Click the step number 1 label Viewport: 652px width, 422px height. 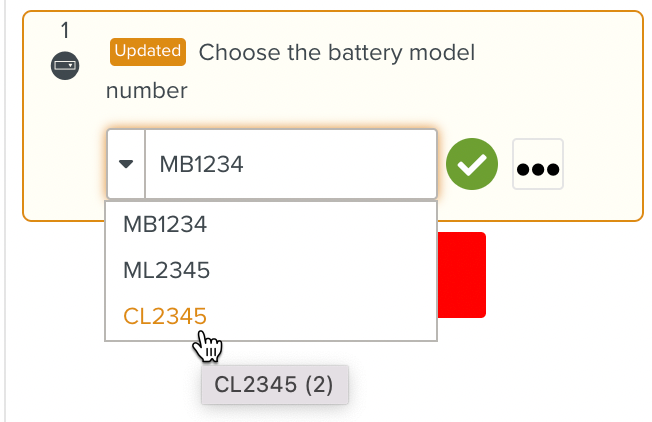65,32
